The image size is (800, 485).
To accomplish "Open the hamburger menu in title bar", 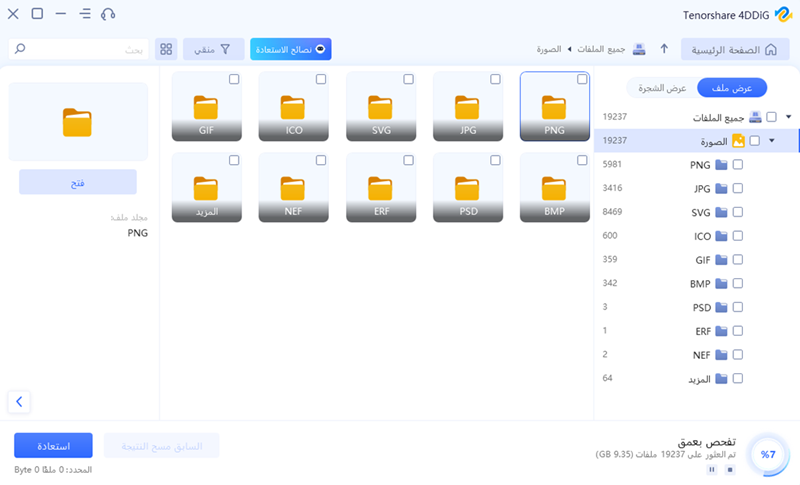I will click(85, 15).
